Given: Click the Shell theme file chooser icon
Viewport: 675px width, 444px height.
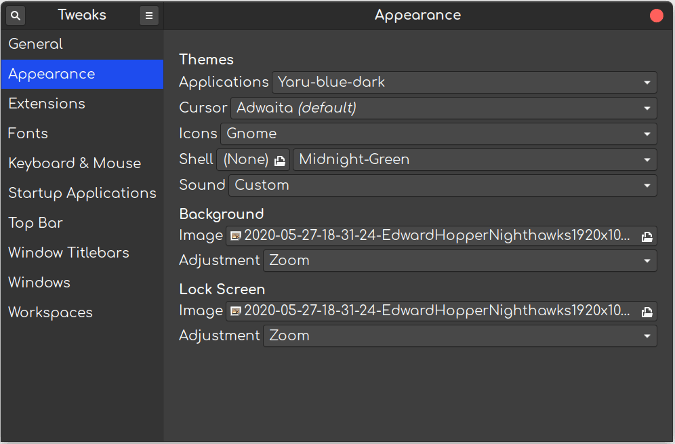Looking at the screenshot, I should [280, 159].
